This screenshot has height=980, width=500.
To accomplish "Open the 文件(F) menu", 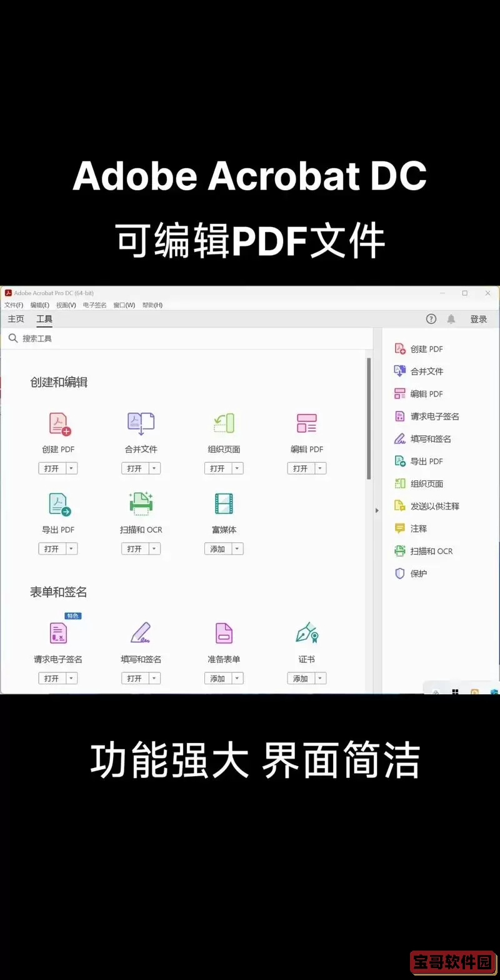I will (x=14, y=305).
